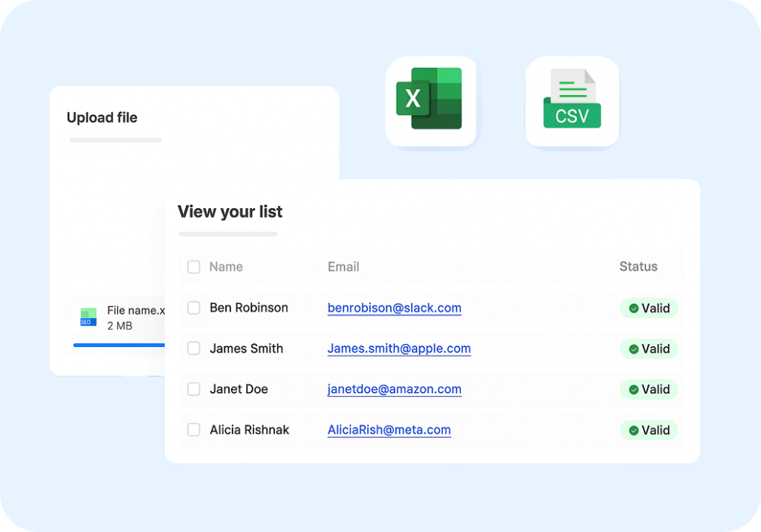Click the Valid badge for Ben Robinson
Screen dimensions: 761x532
(649, 308)
